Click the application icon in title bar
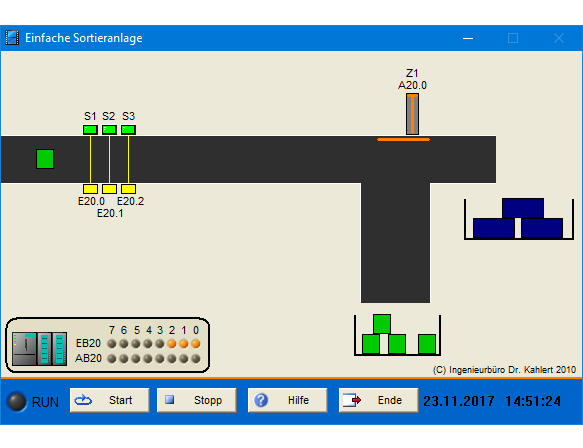 12,38
